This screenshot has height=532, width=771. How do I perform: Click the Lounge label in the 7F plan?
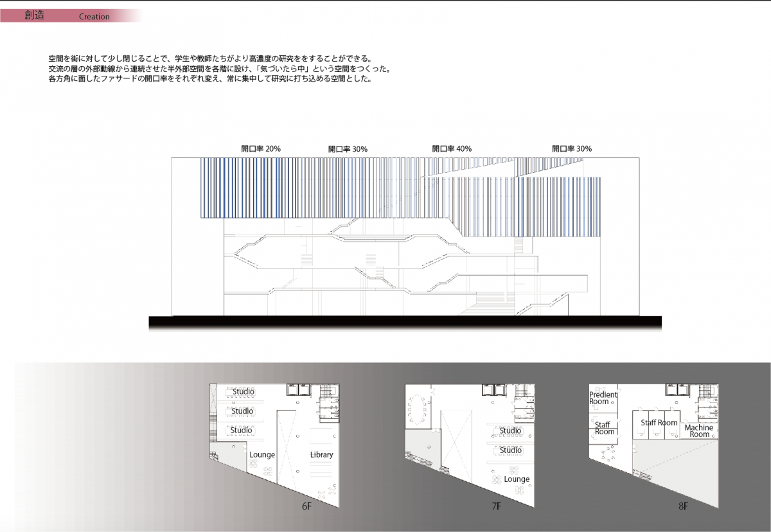click(517, 479)
